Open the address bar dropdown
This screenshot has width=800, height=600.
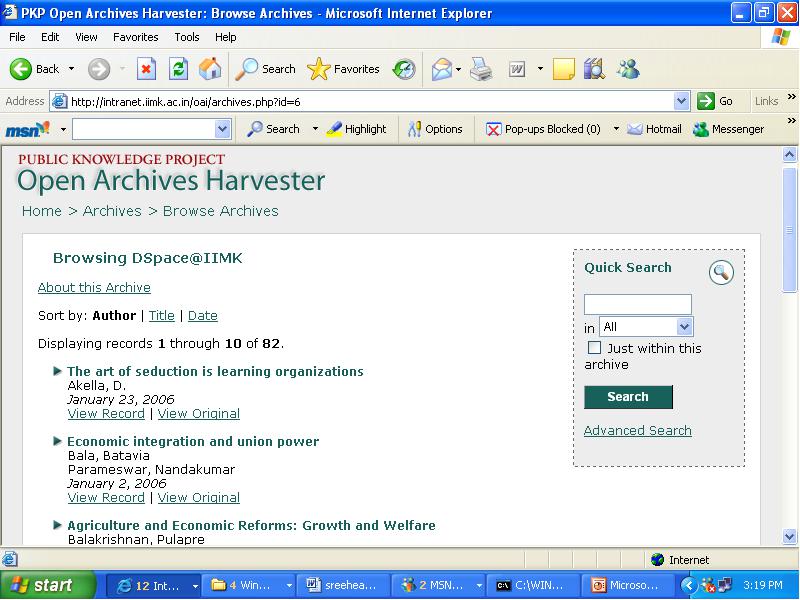click(681, 101)
